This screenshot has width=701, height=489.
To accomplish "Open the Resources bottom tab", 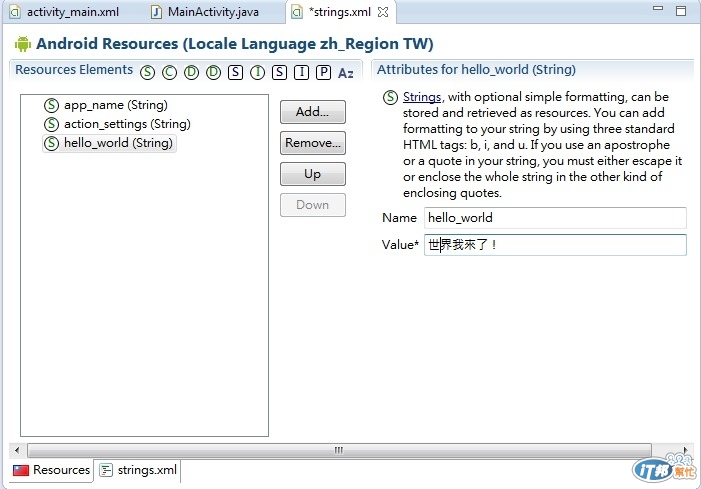I will click(x=51, y=470).
